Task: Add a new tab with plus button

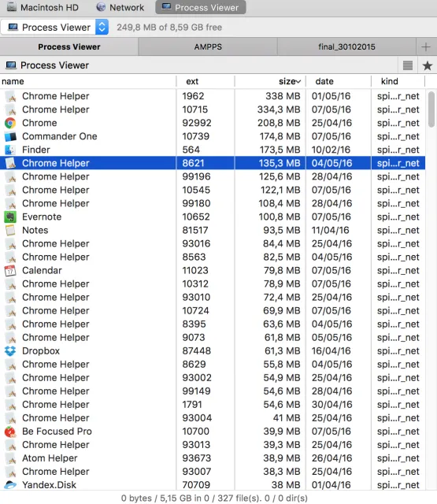Action: [x=426, y=47]
